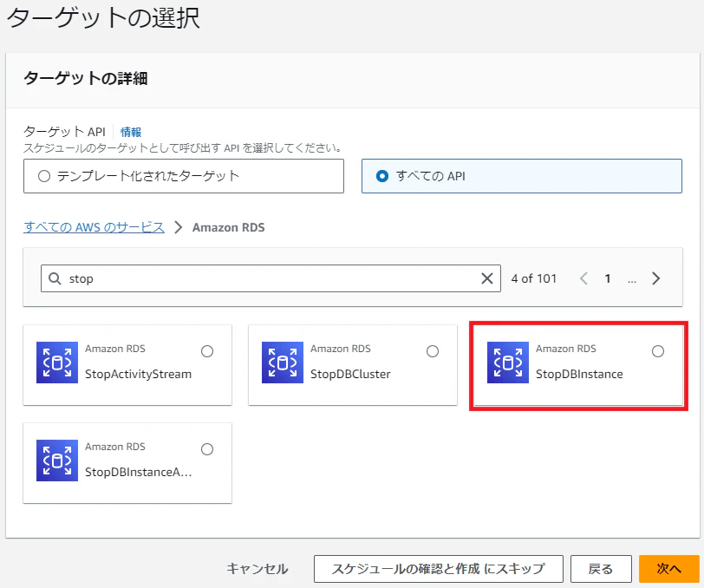
Task: Click the 戻る button
Action: click(x=601, y=569)
